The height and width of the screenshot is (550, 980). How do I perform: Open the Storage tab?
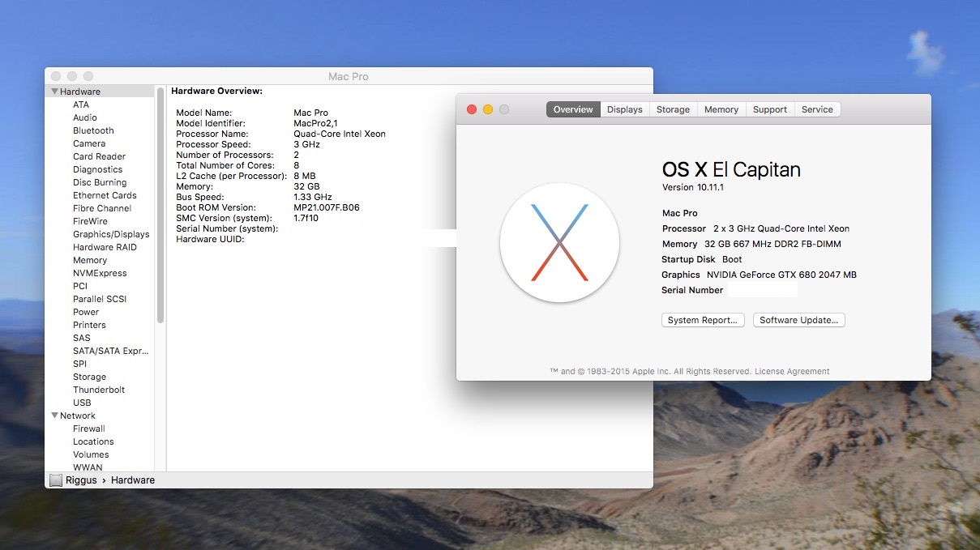click(x=673, y=109)
